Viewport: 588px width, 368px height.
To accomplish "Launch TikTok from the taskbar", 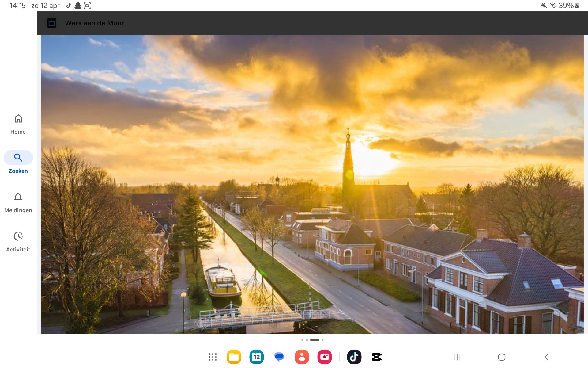I will pos(354,357).
